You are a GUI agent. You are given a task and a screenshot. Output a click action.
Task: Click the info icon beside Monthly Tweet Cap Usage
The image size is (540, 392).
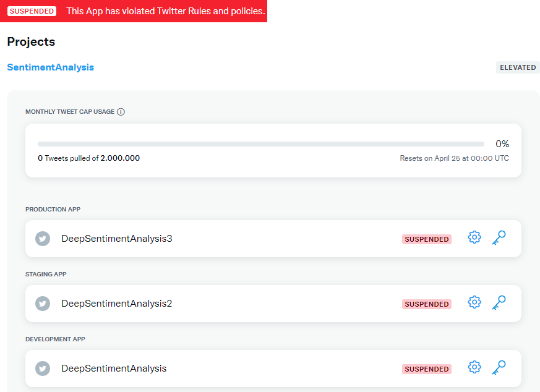[121, 112]
